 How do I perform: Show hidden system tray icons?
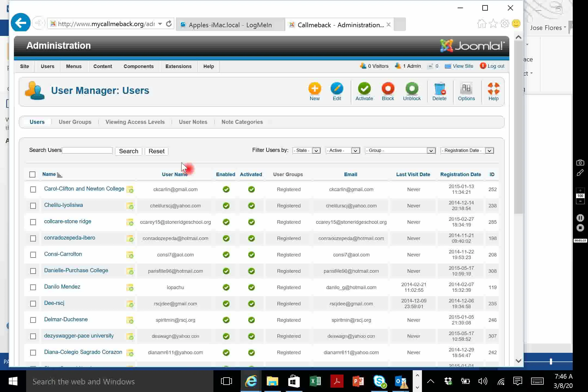pyautogui.click(x=430, y=381)
